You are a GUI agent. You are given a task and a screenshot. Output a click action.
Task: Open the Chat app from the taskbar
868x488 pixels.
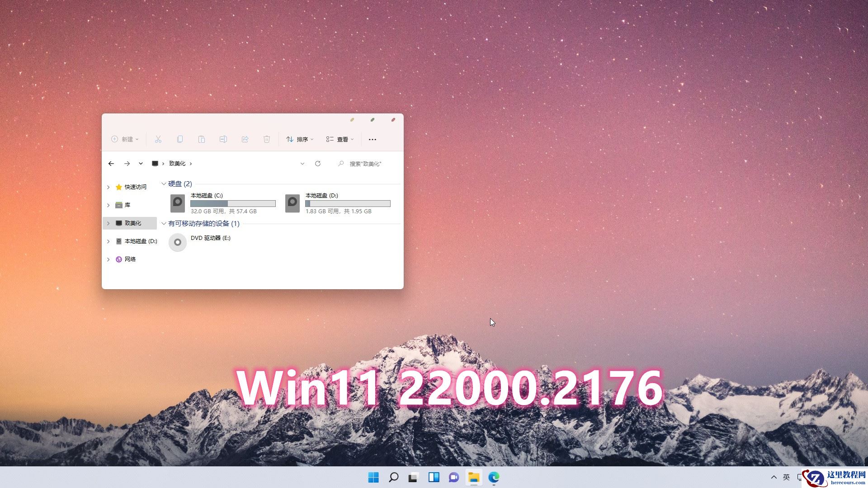[x=453, y=477]
